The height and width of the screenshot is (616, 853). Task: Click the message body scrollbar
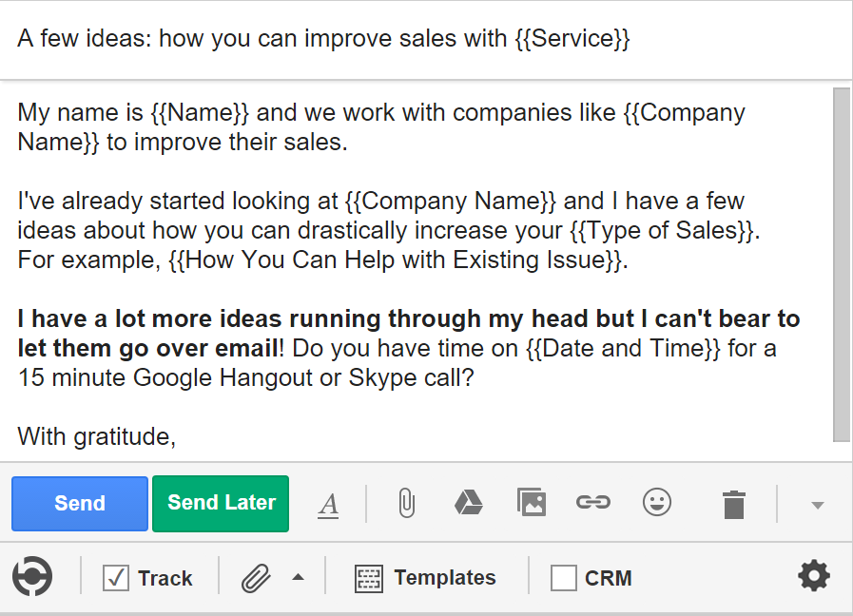[841, 264]
